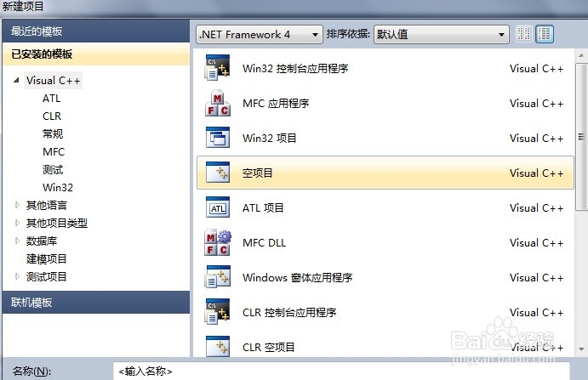This screenshot has width=588, height=380.
Task: Open the .NET Framework 4 dropdown
Action: [x=260, y=35]
